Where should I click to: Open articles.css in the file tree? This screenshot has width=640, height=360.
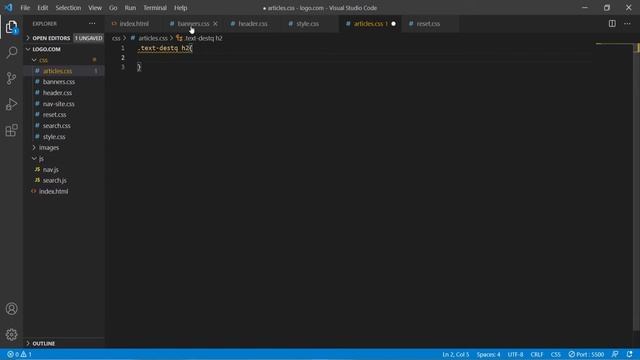pyautogui.click(x=58, y=71)
